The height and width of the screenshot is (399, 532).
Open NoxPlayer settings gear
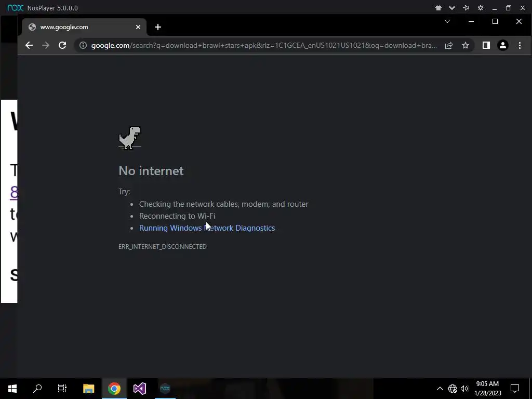pyautogui.click(x=481, y=8)
